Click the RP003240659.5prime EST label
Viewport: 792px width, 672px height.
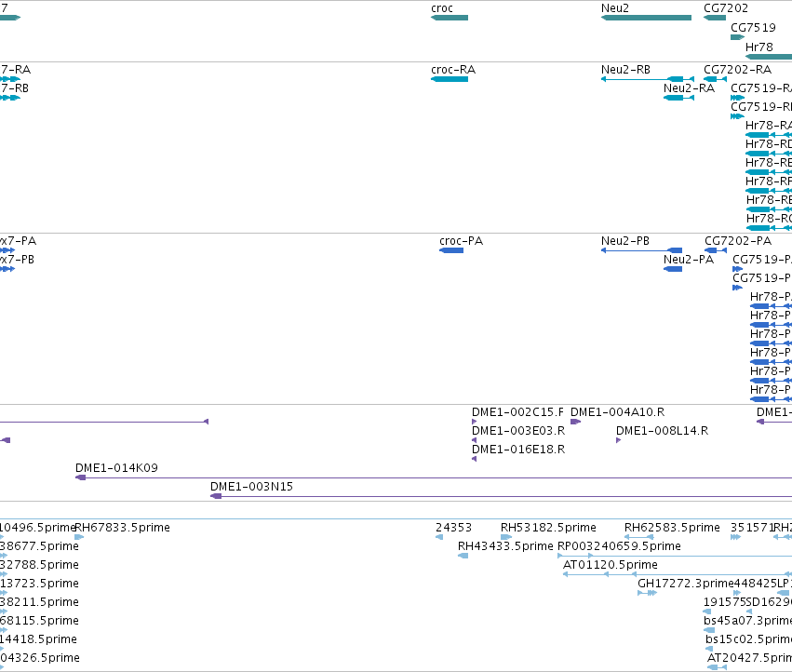click(619, 546)
